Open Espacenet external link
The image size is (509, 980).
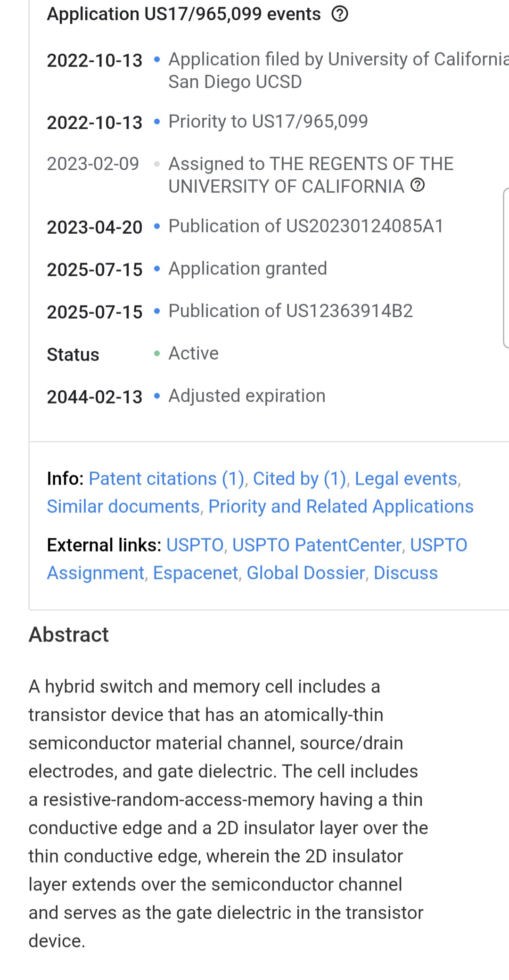tap(196, 573)
